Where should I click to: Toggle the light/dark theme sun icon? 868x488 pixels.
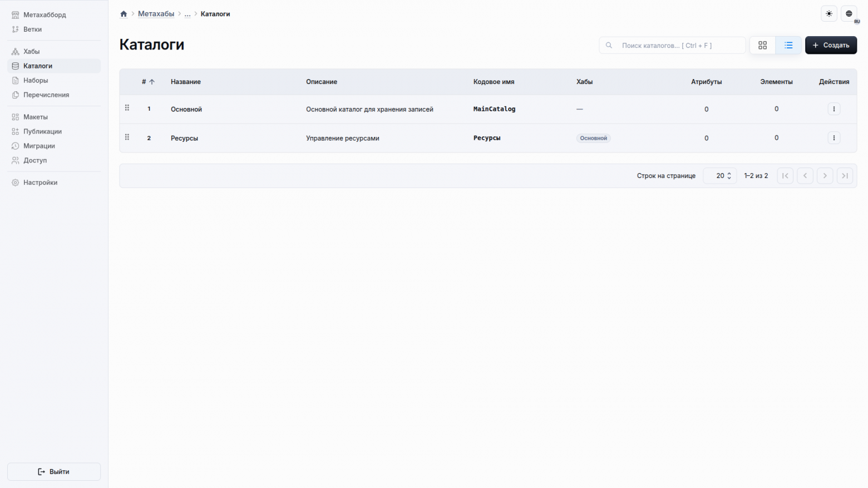point(829,14)
